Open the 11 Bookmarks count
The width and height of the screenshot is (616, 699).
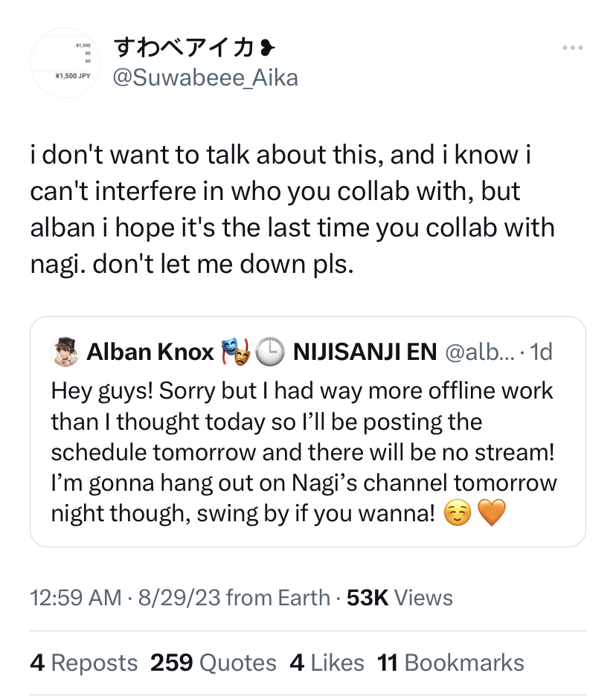pyautogui.click(x=451, y=663)
